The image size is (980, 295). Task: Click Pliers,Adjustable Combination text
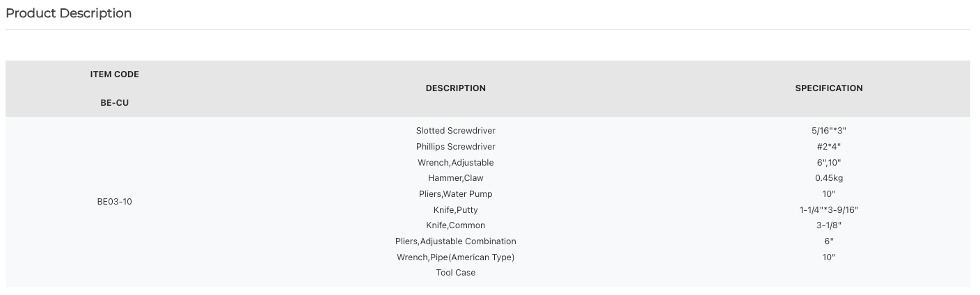click(456, 241)
